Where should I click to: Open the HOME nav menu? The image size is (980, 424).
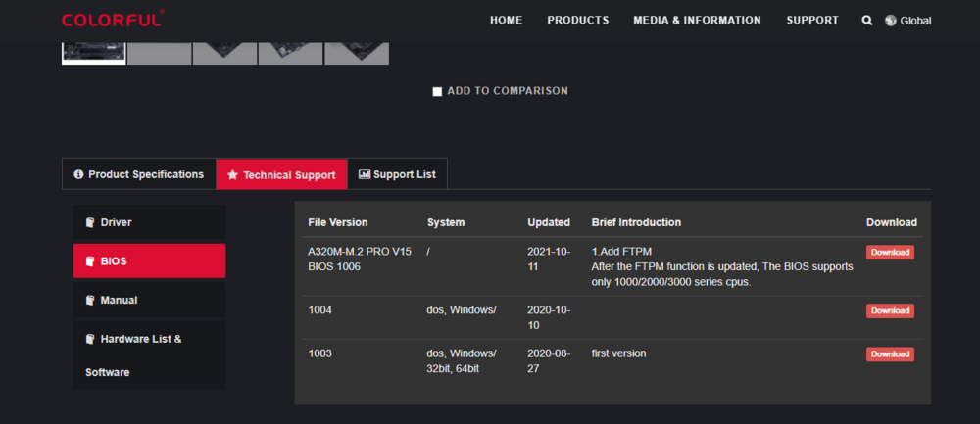point(506,20)
